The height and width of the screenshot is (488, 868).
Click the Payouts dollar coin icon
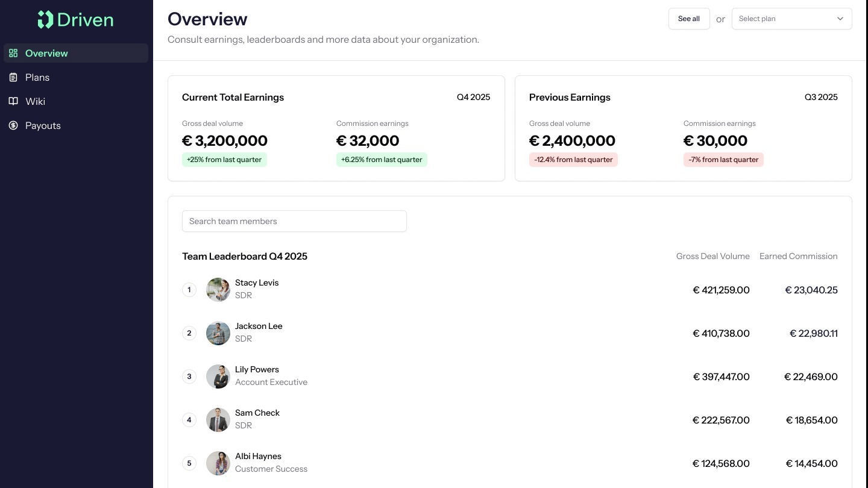coord(13,125)
